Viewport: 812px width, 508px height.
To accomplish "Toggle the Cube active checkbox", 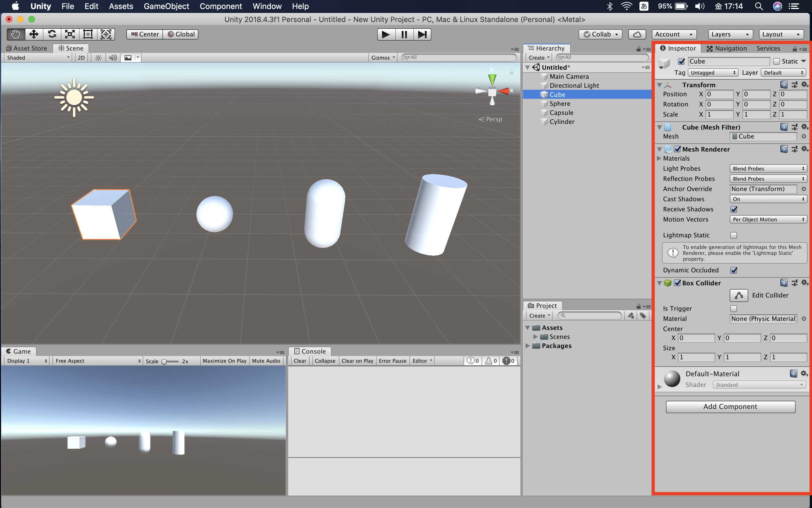I will pyautogui.click(x=681, y=62).
